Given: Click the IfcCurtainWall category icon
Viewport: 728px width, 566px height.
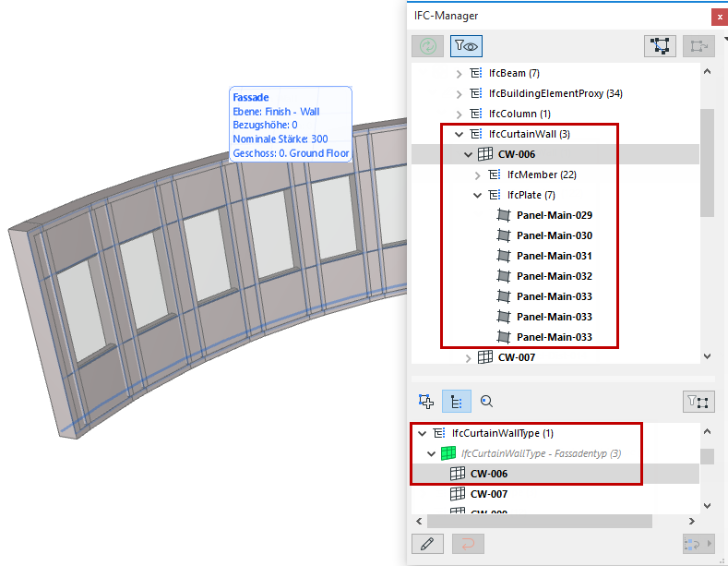Looking at the screenshot, I should [x=476, y=134].
